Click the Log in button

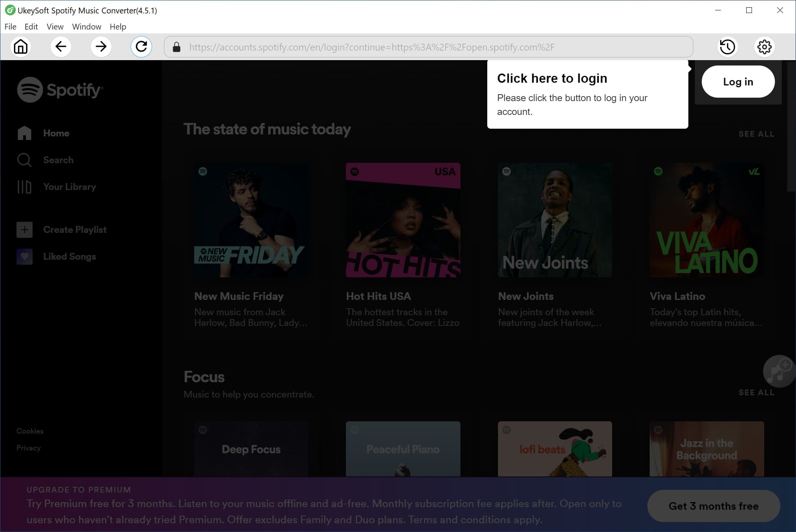pyautogui.click(x=738, y=81)
